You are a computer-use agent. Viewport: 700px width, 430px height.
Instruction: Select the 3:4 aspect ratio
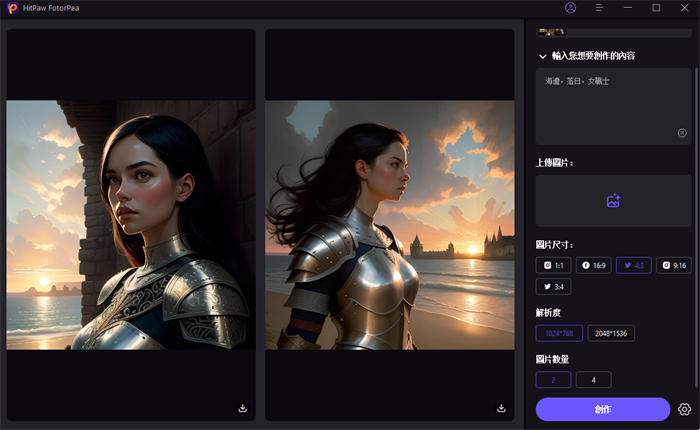(555, 287)
